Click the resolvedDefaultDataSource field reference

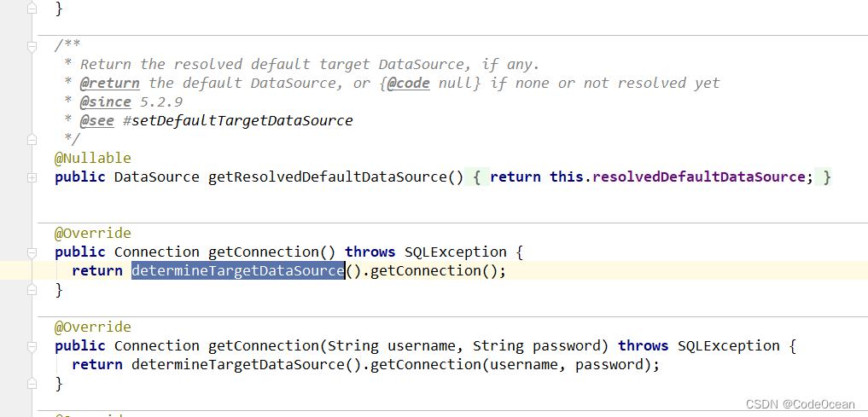(x=698, y=177)
